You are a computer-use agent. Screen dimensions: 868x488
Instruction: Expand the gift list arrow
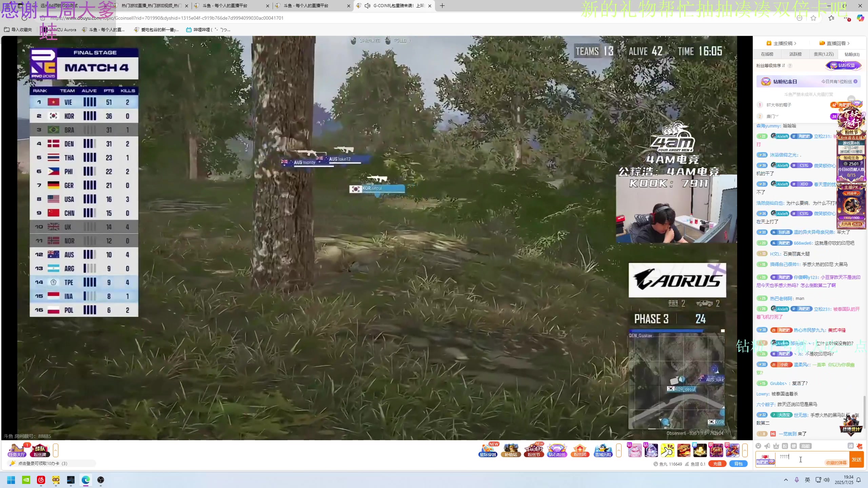coord(745,450)
